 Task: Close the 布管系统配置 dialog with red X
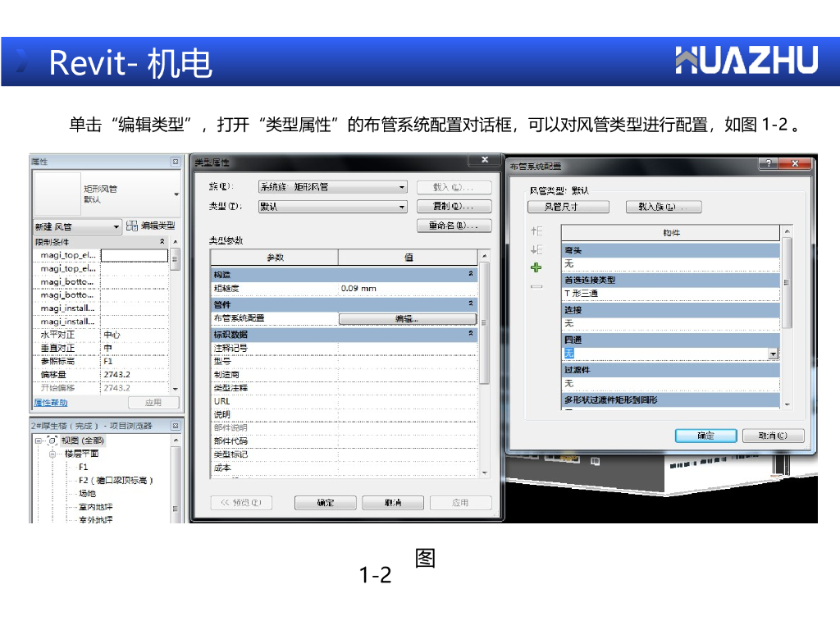795,163
